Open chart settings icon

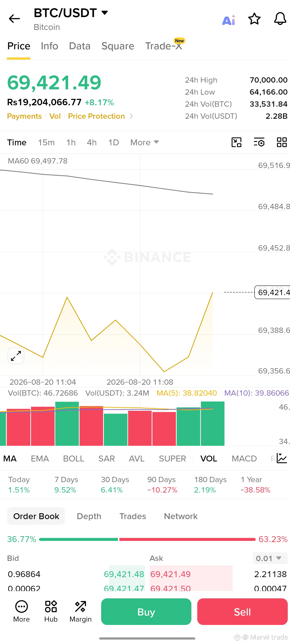[x=259, y=142]
